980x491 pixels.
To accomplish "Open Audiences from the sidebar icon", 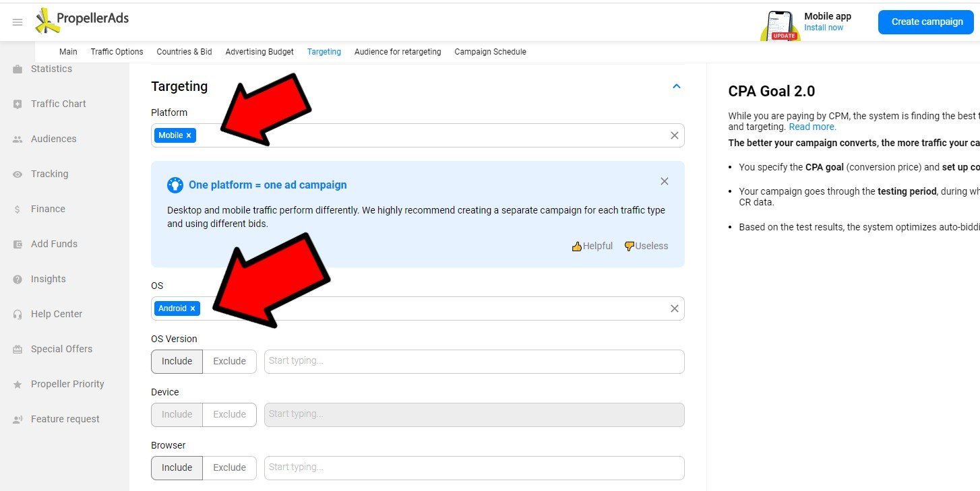I will point(18,139).
